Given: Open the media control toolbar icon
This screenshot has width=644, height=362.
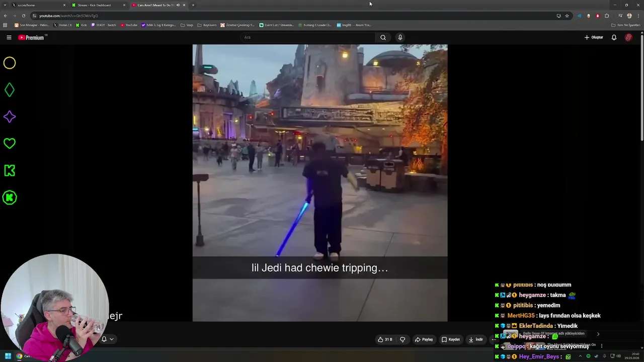Looking at the screenshot, I should (x=620, y=16).
